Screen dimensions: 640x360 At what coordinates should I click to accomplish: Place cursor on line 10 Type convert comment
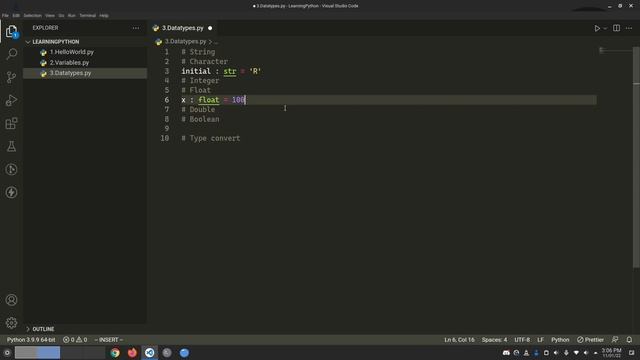tap(211, 138)
